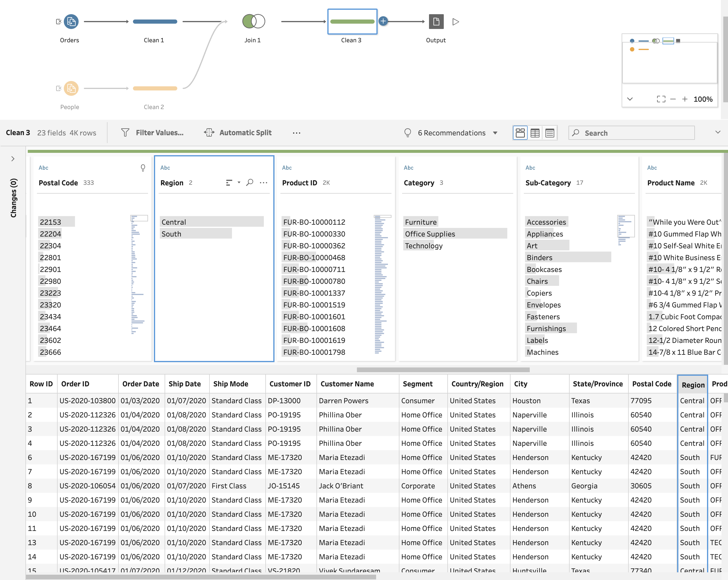Open the Clean 1 step bar
The image size is (728, 580).
(x=155, y=22)
